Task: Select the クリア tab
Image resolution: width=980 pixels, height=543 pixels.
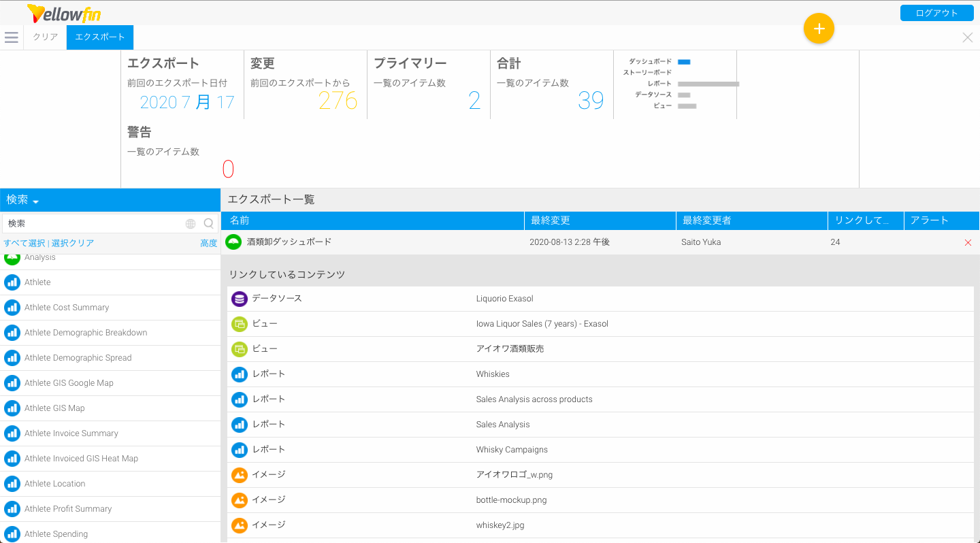Action: [x=46, y=37]
